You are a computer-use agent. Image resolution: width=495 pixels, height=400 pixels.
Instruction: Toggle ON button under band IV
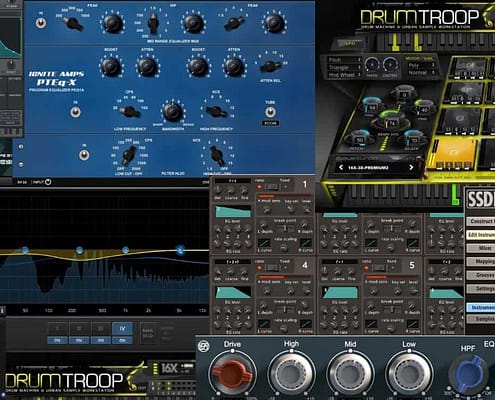coord(122,340)
